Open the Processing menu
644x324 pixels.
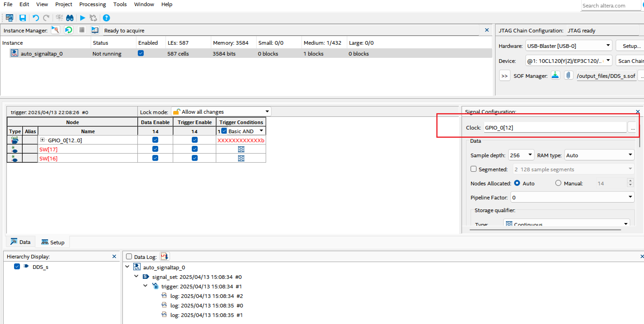pyautogui.click(x=92, y=4)
